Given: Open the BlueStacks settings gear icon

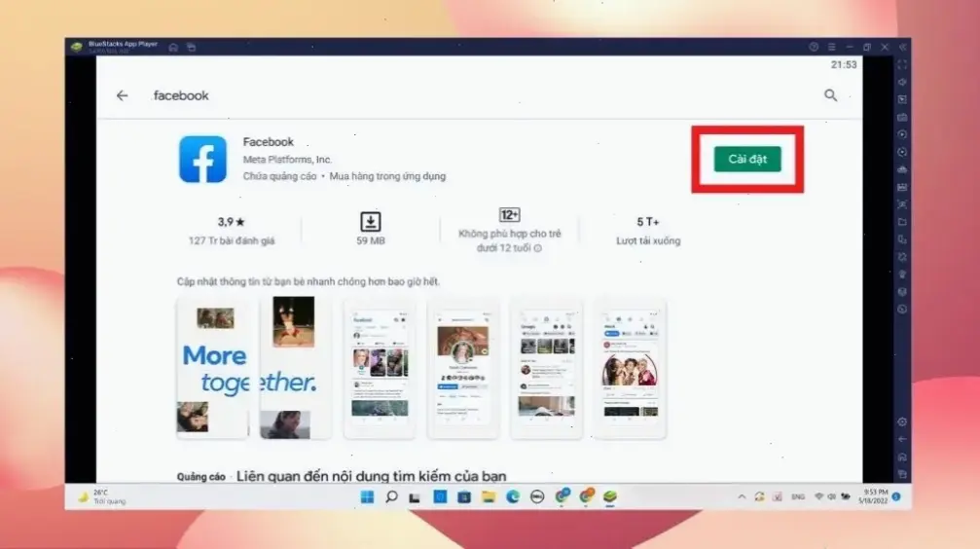Looking at the screenshot, I should click(902, 422).
